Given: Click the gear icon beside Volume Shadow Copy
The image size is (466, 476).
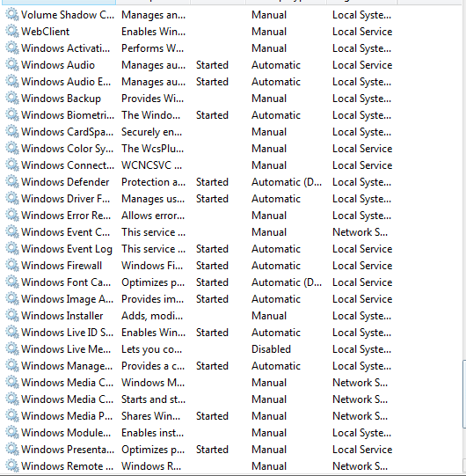Looking at the screenshot, I should pos(12,15).
